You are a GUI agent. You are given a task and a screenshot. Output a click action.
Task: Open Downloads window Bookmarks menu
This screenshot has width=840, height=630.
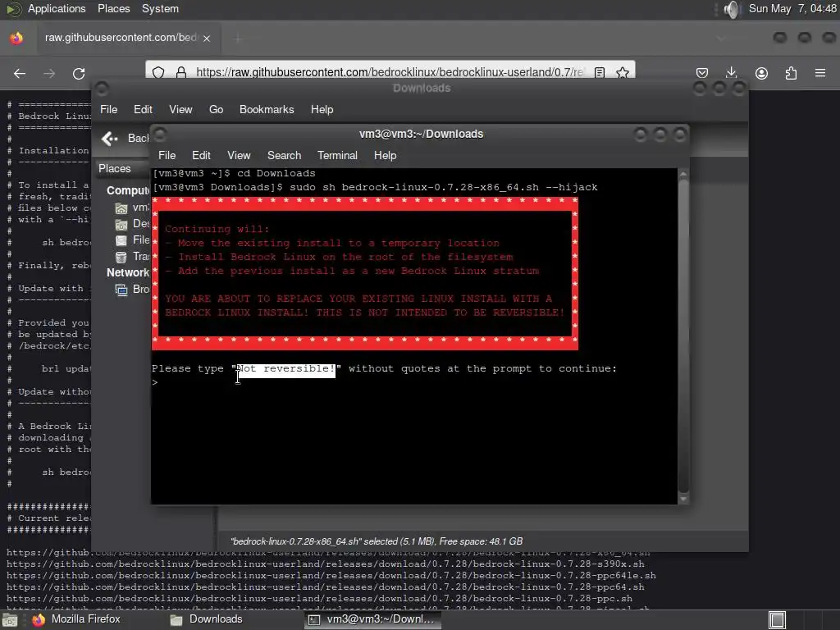pos(267,109)
